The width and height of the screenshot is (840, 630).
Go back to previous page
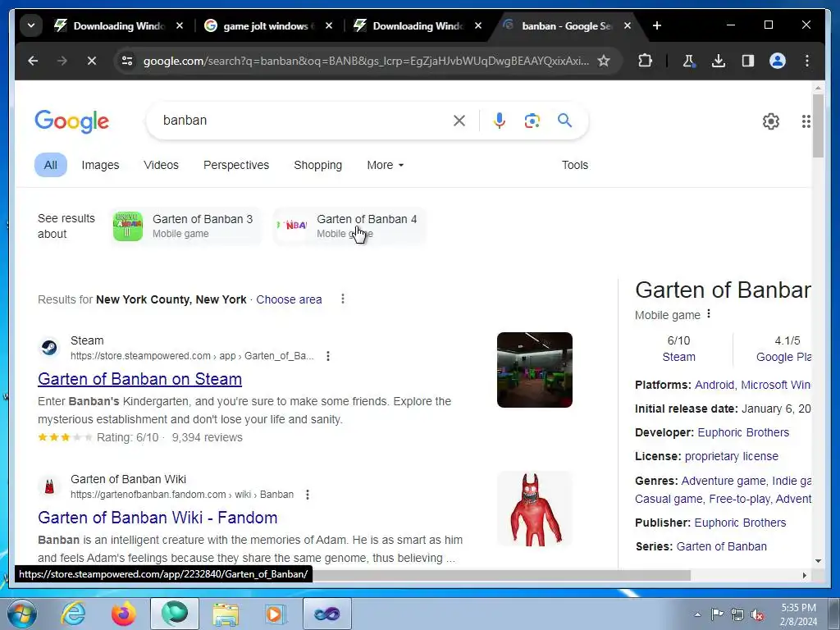[x=33, y=61]
